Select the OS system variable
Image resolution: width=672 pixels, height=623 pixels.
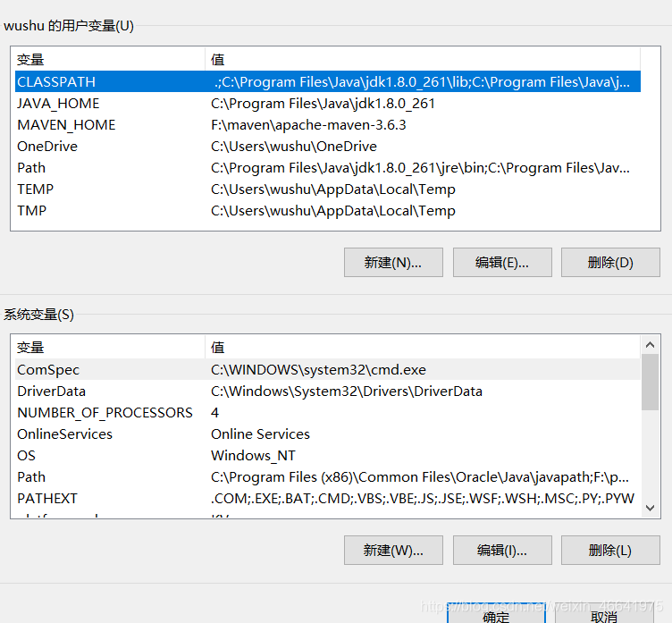pyautogui.click(x=328, y=455)
